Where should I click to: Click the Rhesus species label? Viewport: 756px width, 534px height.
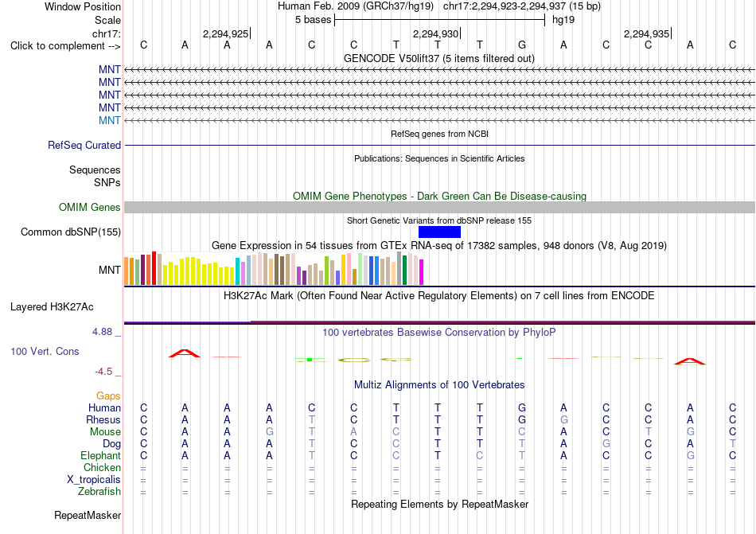tap(103, 419)
